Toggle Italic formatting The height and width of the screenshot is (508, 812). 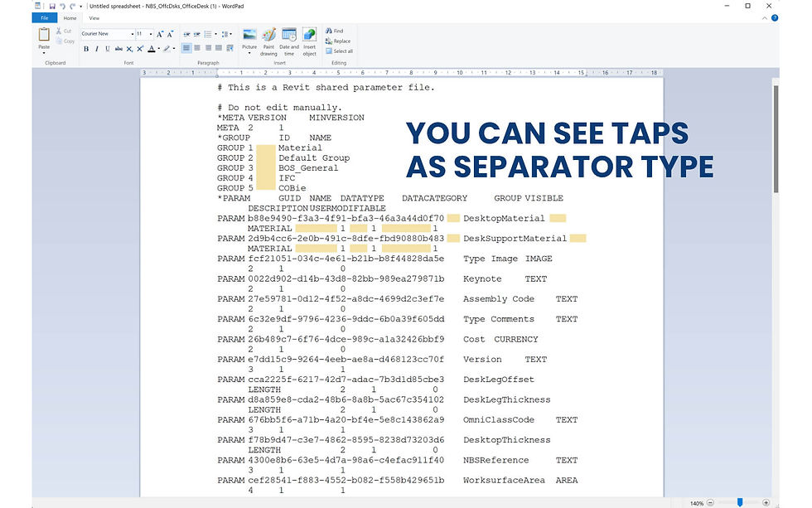pos(97,49)
